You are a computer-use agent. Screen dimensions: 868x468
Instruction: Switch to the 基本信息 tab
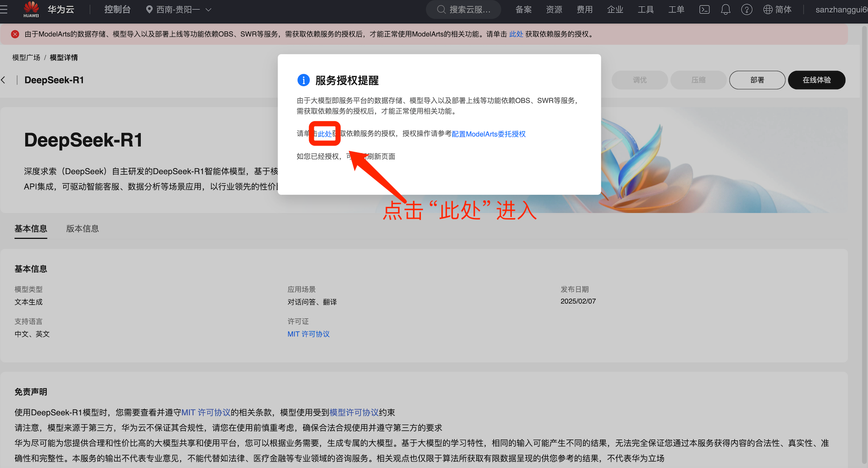[31, 229]
